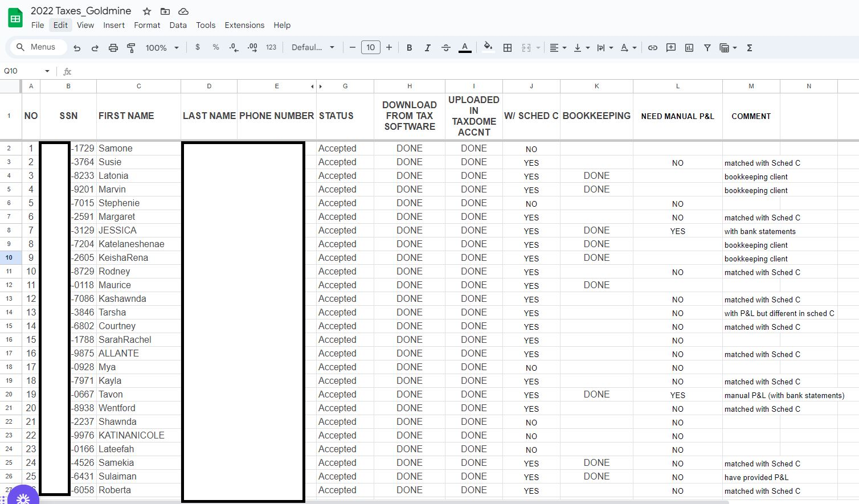Insert a chart
Screen dimensions: 859x504
click(689, 48)
